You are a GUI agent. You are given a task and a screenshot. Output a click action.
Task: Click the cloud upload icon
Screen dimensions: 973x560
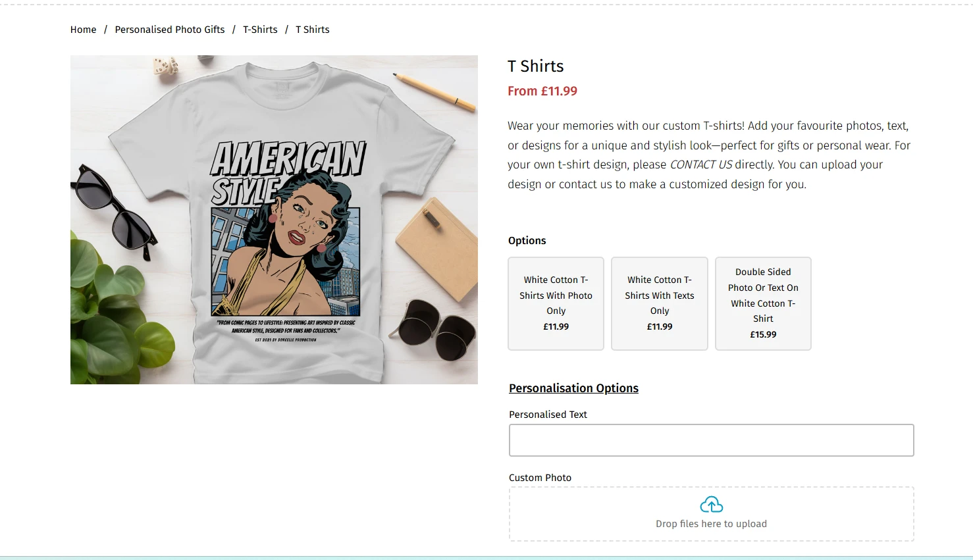(x=711, y=505)
